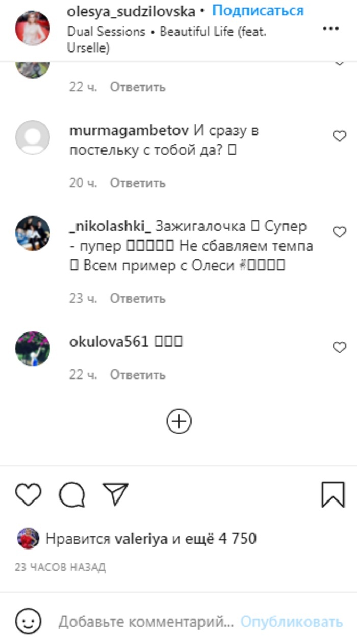This screenshot has width=357, height=644.
Task: Reply to _nikolashki_'s comment
Action: 138,298
